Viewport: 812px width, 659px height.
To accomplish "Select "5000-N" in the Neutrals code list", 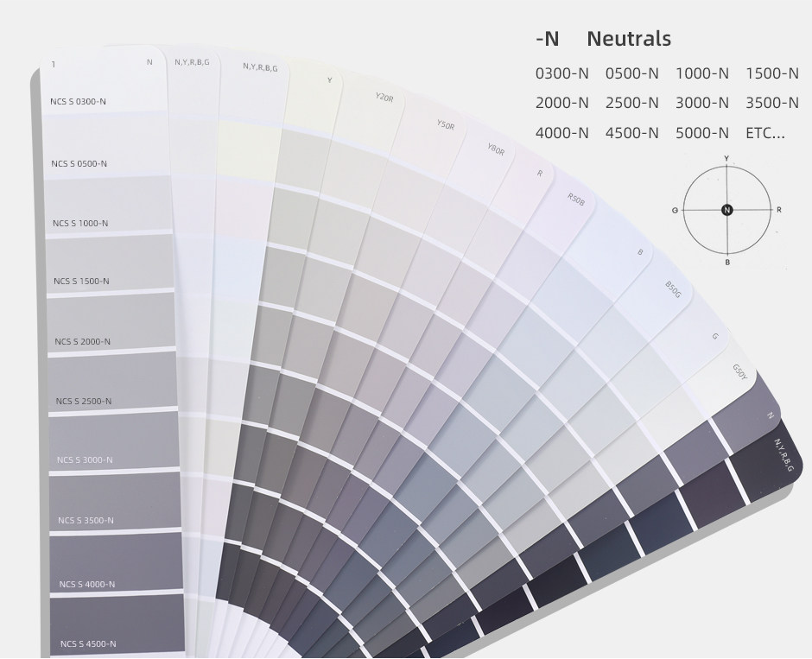I will click(x=701, y=133).
